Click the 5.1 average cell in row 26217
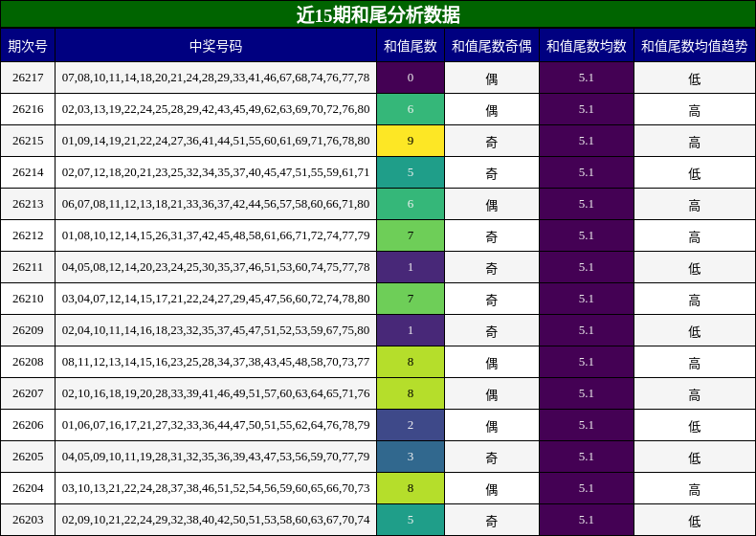756x536 pixels. (x=587, y=78)
